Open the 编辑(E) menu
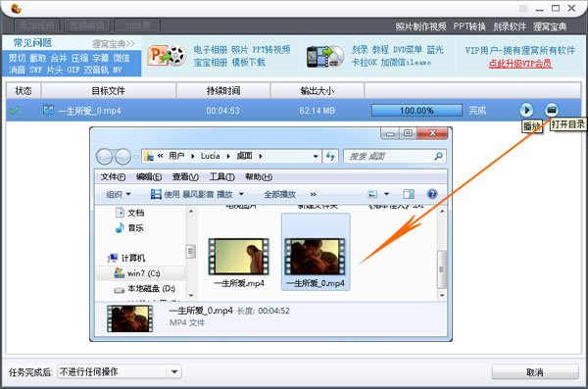The height and width of the screenshot is (389, 588). [149, 176]
